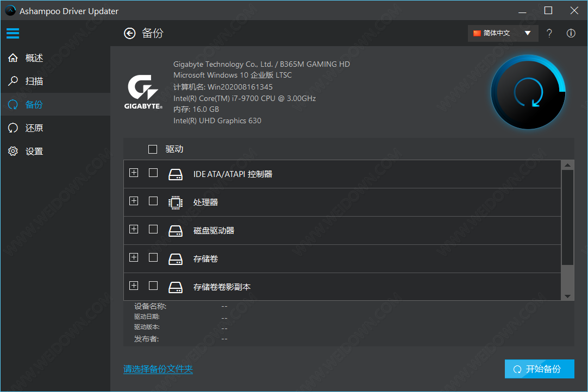Click the Gigabyte logo

143,92
